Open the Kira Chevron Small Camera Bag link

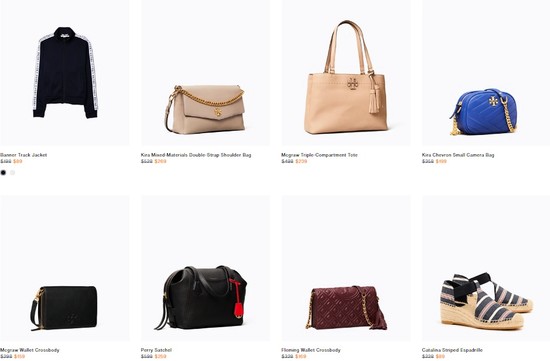tap(458, 155)
